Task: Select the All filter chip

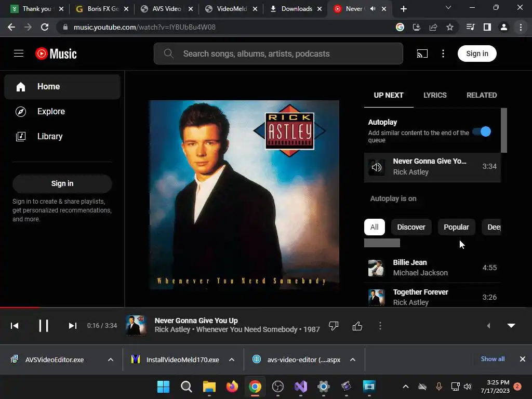Action: click(x=375, y=227)
